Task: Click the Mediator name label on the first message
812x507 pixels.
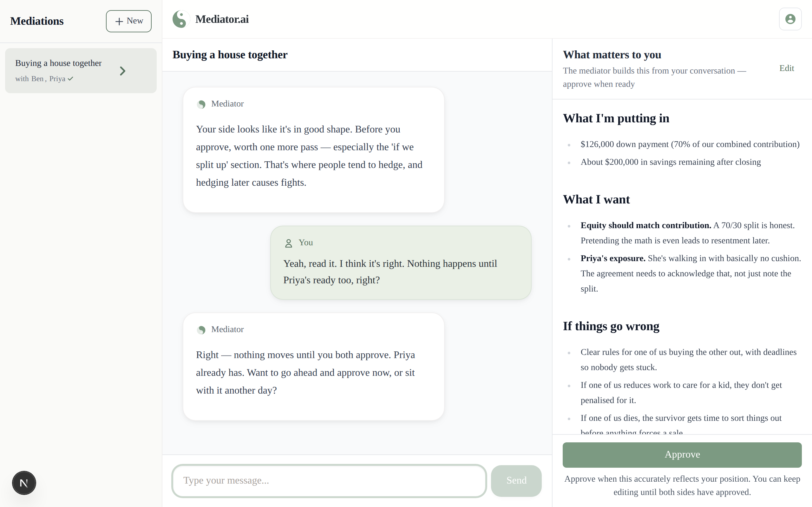Action: click(227, 104)
